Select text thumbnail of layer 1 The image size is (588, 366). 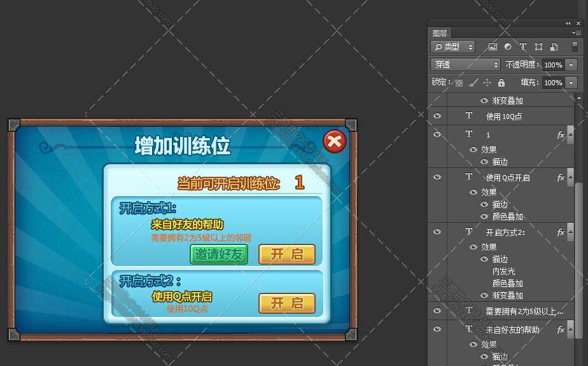click(469, 134)
